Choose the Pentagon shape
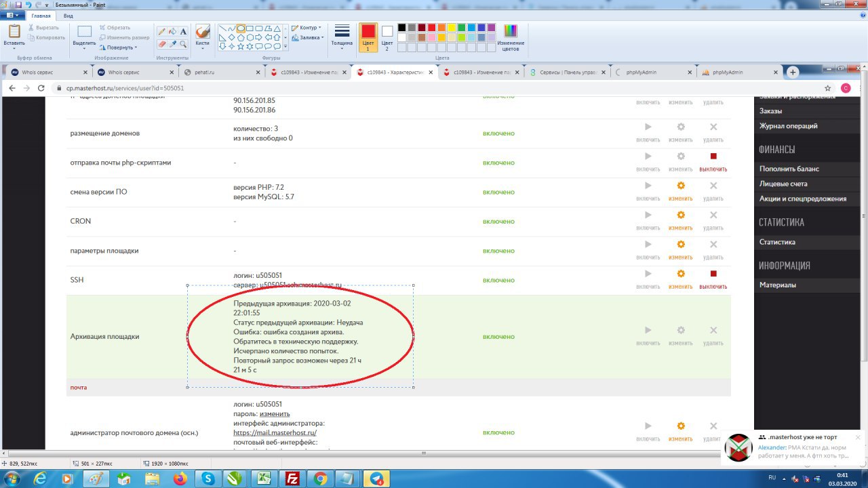Viewport: 868px width, 488px height. (241, 37)
